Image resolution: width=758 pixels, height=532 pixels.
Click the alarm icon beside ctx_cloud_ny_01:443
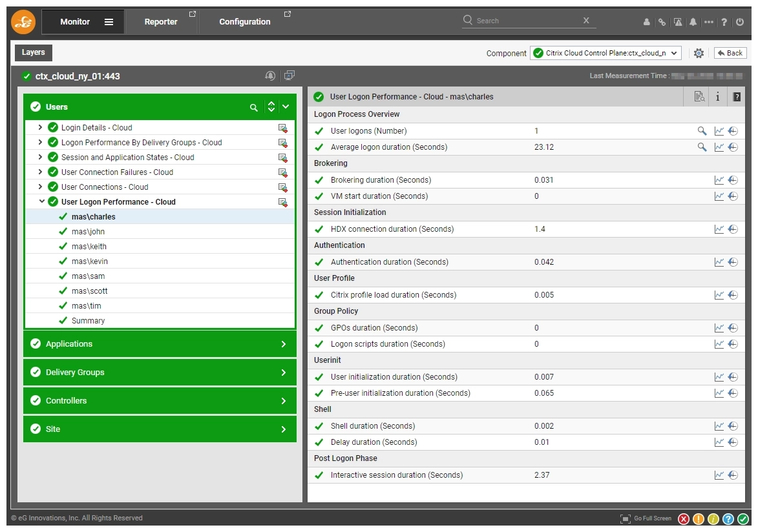pyautogui.click(x=270, y=76)
